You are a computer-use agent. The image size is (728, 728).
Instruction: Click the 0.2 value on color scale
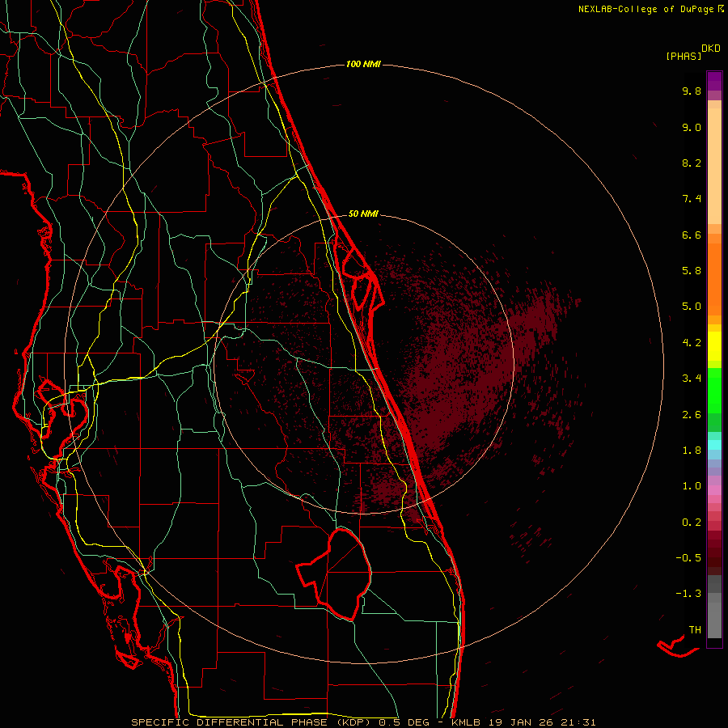click(692, 523)
